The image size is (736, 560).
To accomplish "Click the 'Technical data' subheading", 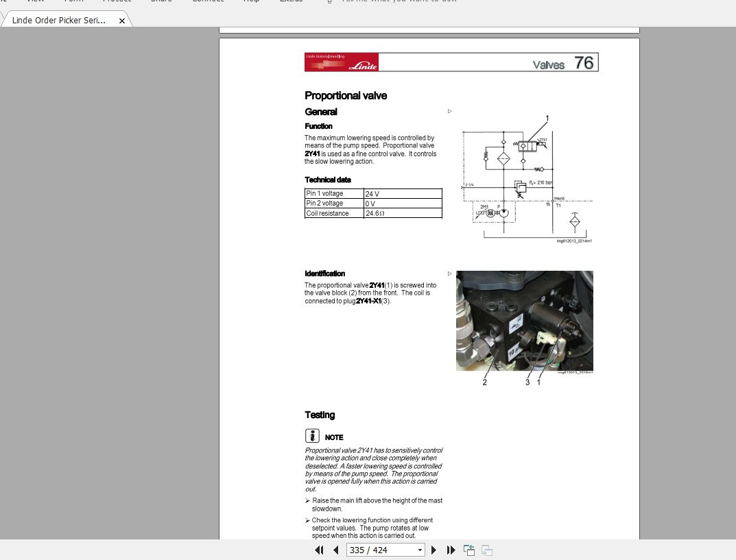I will tap(328, 180).
